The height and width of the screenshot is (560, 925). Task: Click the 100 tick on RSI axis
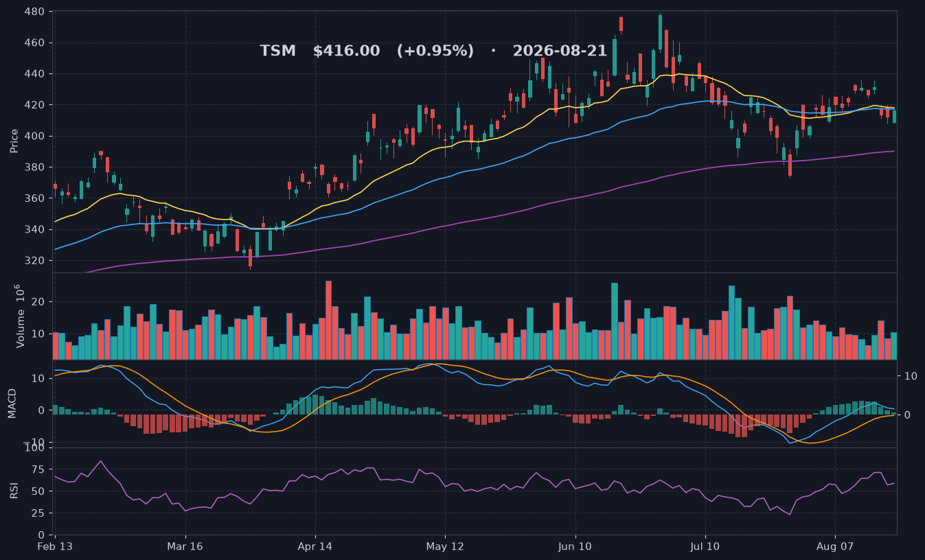tap(35, 448)
